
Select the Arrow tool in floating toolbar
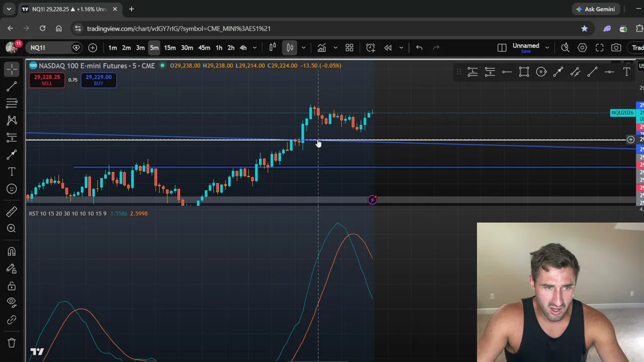(x=558, y=72)
